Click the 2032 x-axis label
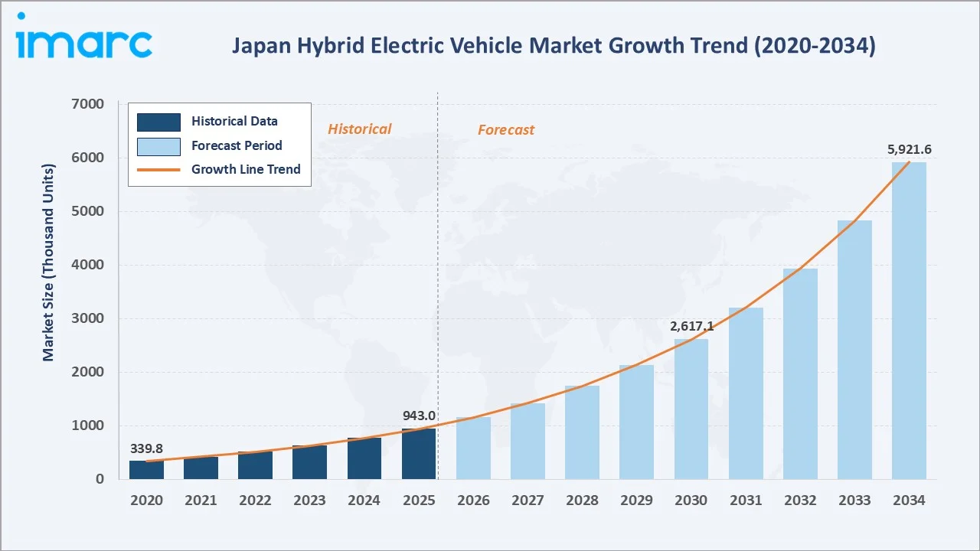The image size is (980, 551). point(800,500)
